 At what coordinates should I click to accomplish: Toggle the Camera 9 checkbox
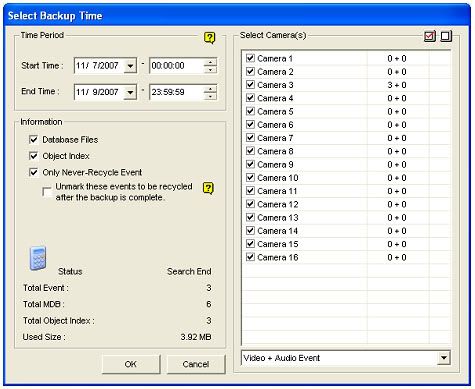[x=250, y=164]
